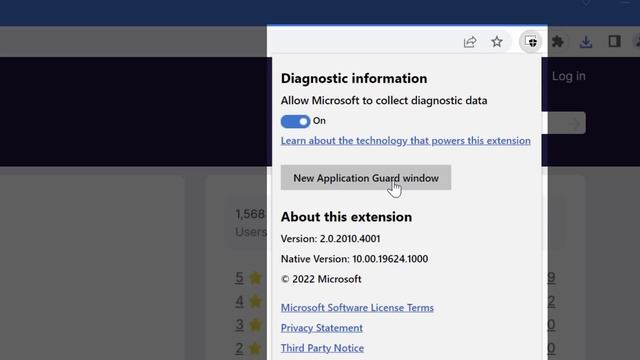The image size is (640, 360).
Task: Filter reviews by 3 stars link
Action: pos(239,324)
